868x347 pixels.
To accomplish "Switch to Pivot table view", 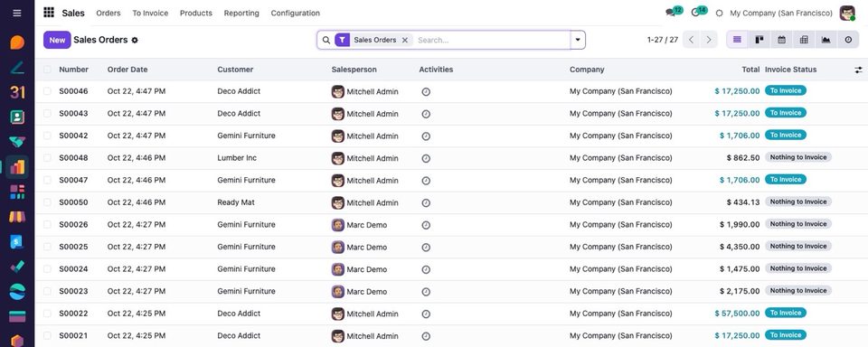I will click(804, 40).
